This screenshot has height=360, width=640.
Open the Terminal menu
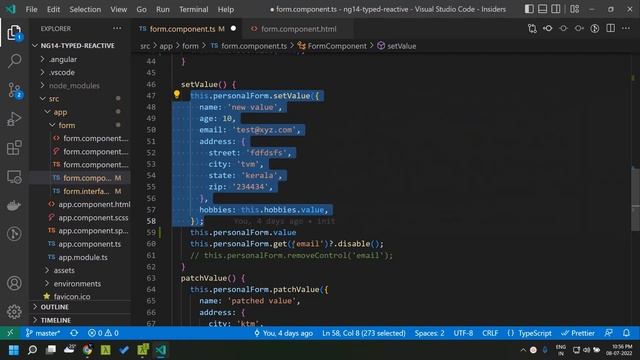click(x=193, y=9)
